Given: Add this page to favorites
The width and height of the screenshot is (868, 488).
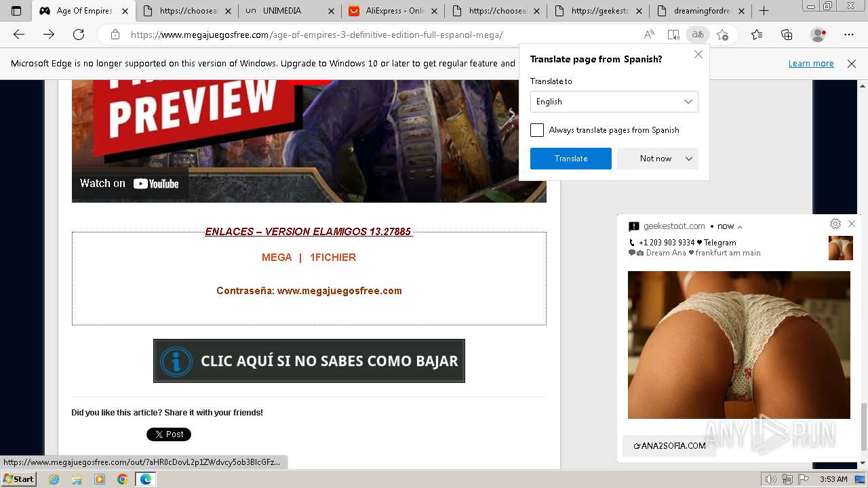Looking at the screenshot, I should tap(722, 35).
